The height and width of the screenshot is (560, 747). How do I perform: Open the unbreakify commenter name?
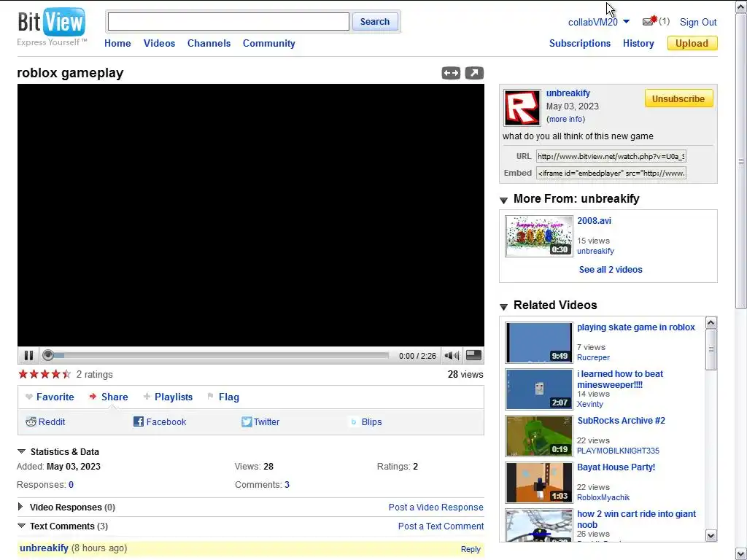tap(44, 548)
